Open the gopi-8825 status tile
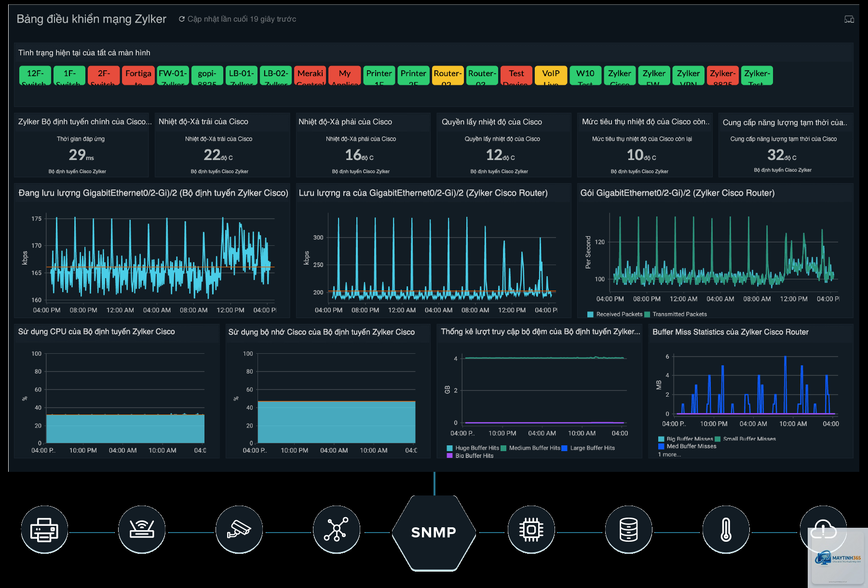 click(x=207, y=76)
